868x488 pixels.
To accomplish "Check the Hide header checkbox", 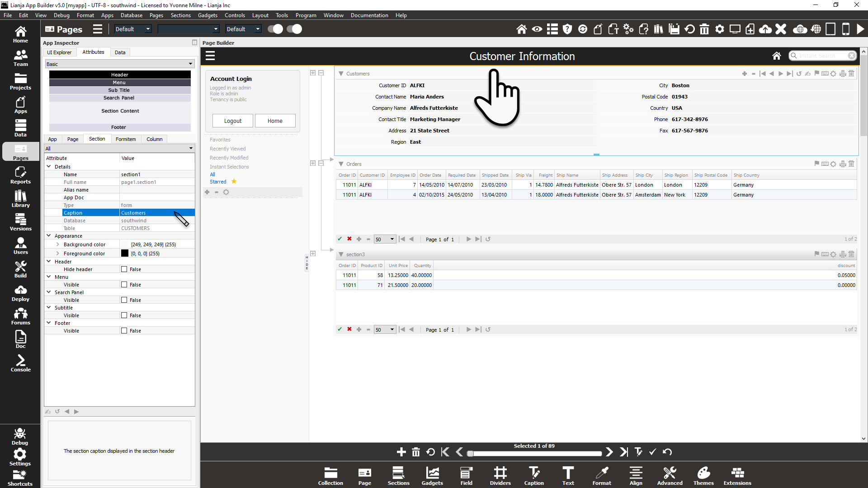I will 124,269.
